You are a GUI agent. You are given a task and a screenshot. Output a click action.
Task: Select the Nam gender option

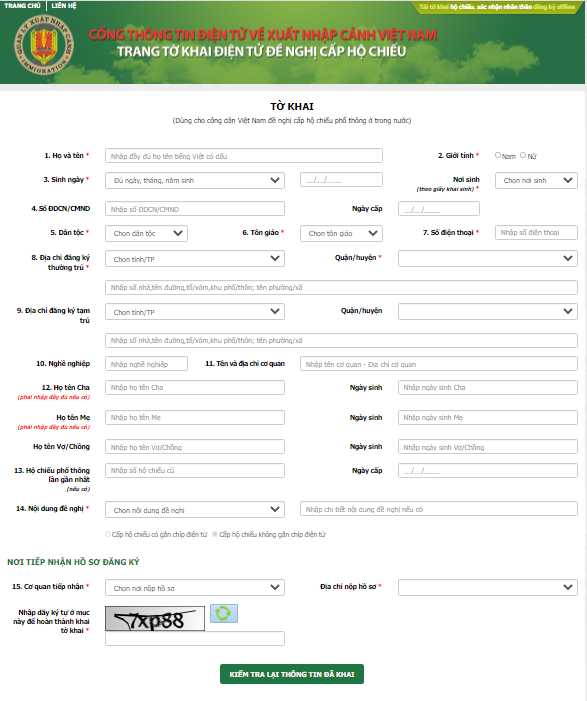pyautogui.click(x=498, y=155)
